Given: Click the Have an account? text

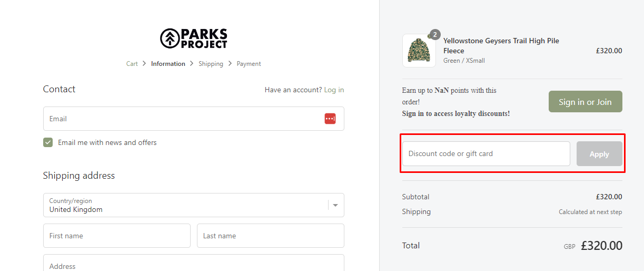Looking at the screenshot, I should pos(293,90).
